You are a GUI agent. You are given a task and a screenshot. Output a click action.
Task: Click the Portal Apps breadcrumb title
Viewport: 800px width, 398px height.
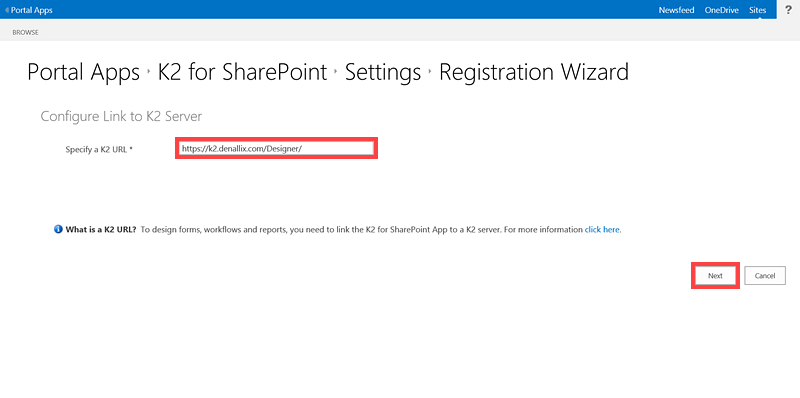coord(84,72)
